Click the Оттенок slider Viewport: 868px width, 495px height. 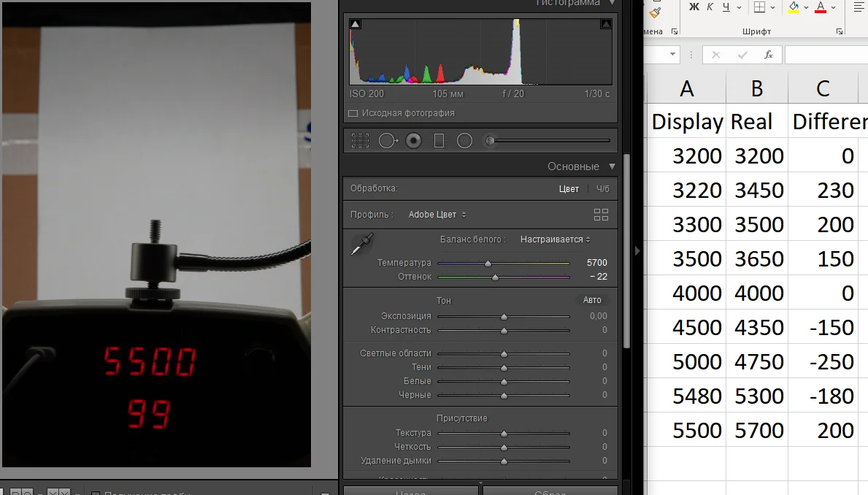tap(504, 277)
